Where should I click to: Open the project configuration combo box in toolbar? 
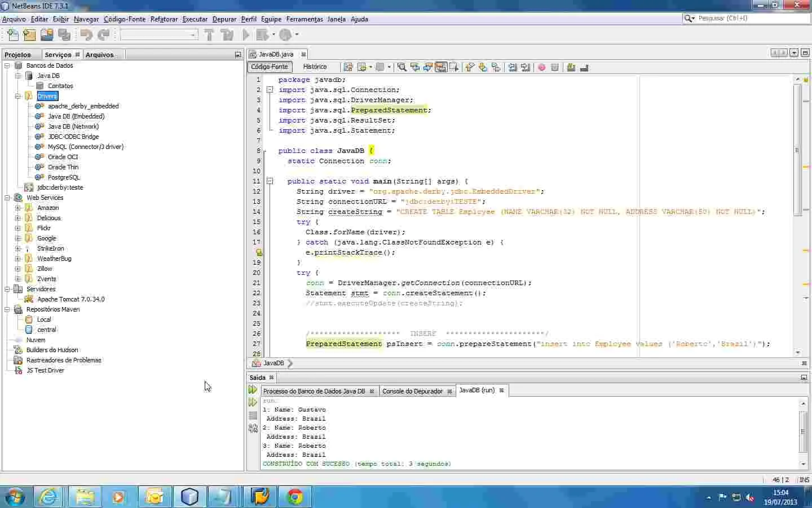pos(159,35)
